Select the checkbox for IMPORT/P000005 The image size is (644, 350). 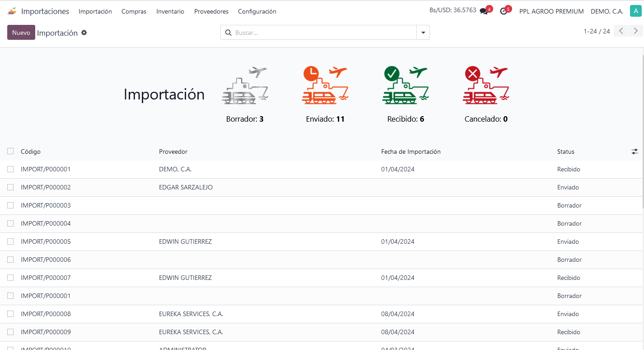pos(10,241)
